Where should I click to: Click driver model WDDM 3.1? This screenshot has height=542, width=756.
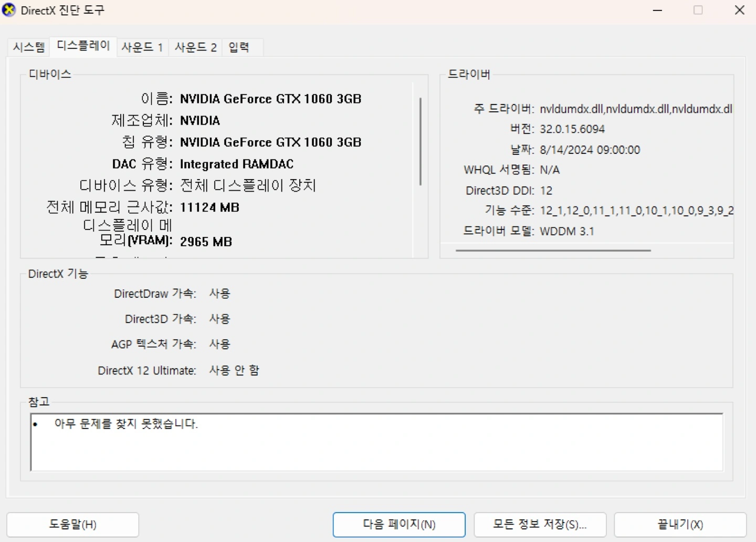tap(567, 231)
